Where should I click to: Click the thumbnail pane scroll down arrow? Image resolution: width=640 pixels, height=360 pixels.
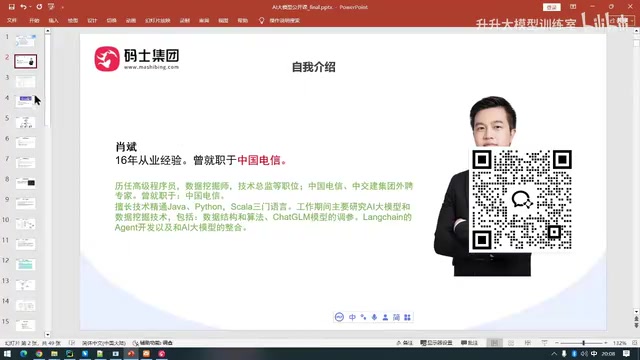[48, 335]
